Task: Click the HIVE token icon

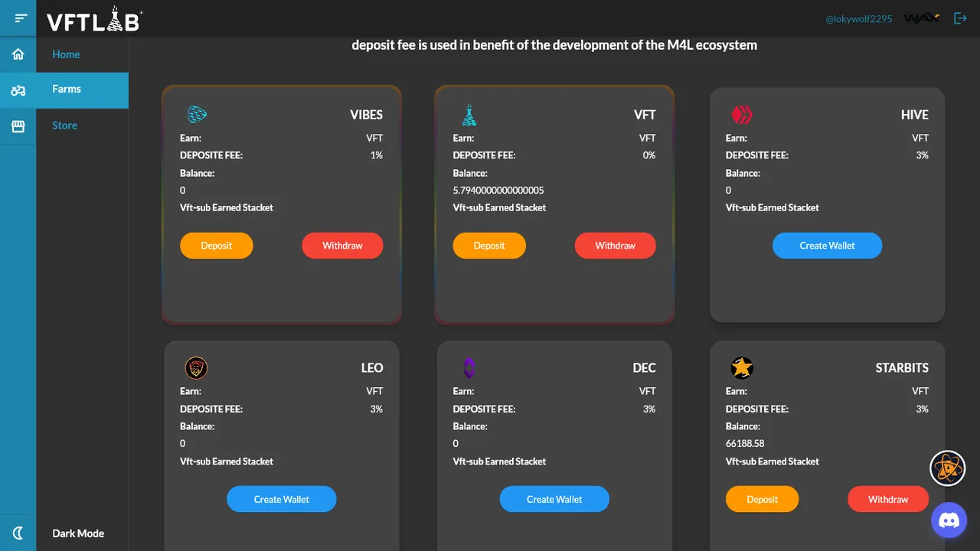Action: tap(742, 115)
